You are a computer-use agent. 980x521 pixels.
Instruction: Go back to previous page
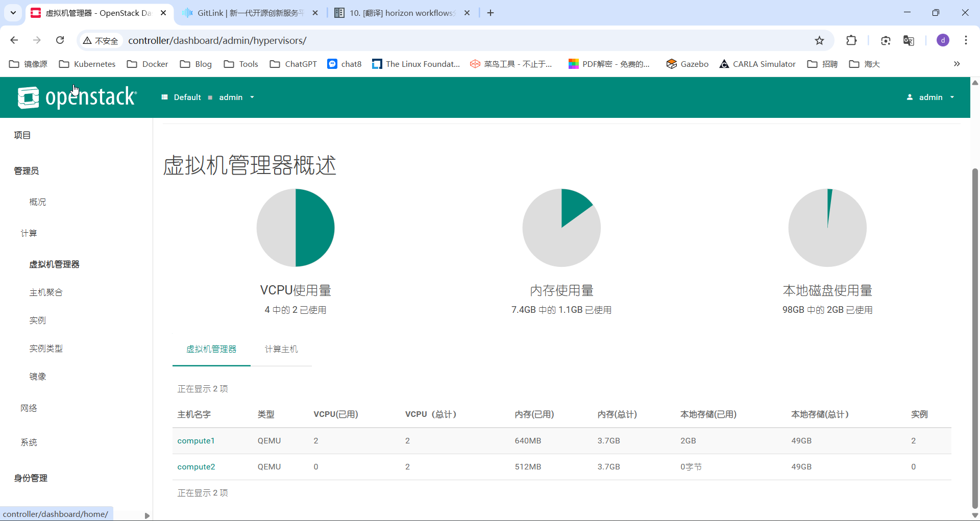pos(14,40)
